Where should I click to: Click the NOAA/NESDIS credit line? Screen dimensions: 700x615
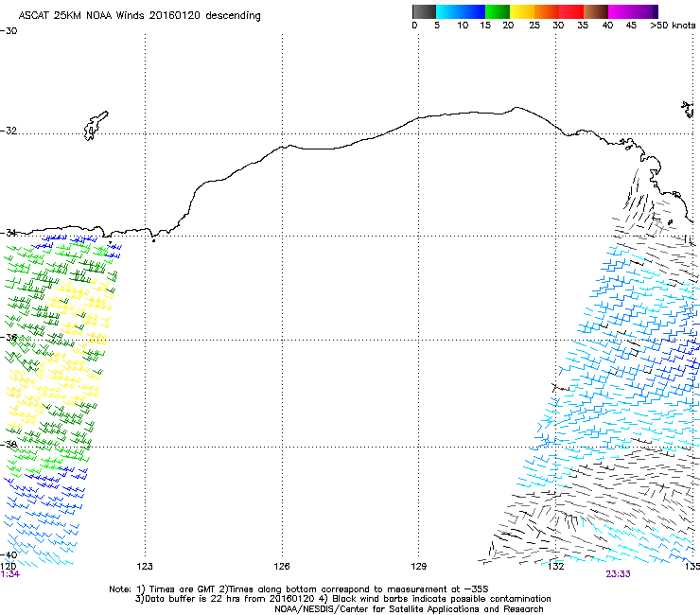point(409,609)
